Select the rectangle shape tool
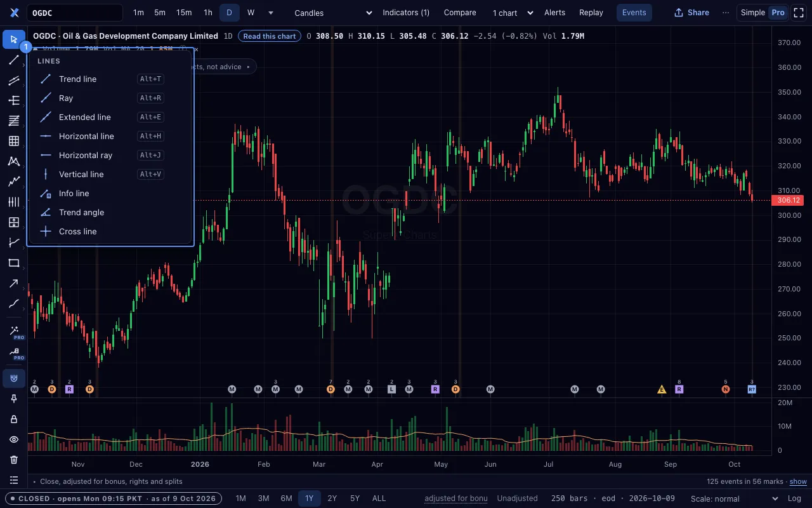Image resolution: width=812 pixels, height=508 pixels. (x=14, y=263)
